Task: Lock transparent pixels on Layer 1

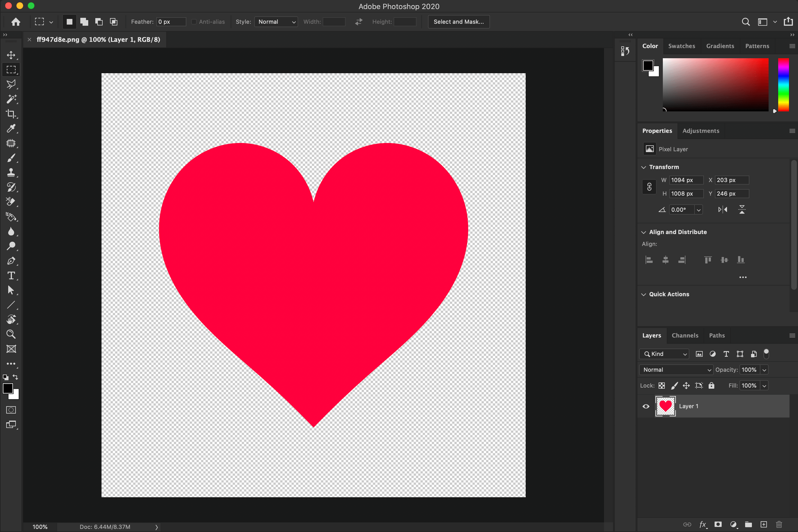Action: pos(661,385)
